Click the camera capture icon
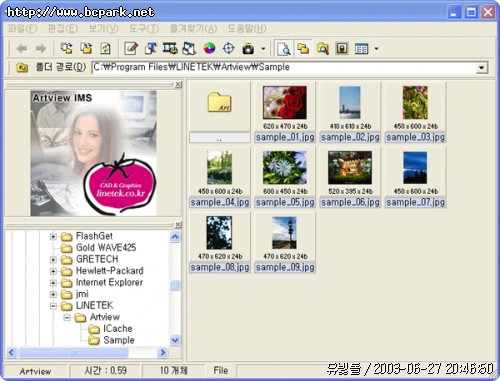The image size is (500, 381). [x=248, y=49]
